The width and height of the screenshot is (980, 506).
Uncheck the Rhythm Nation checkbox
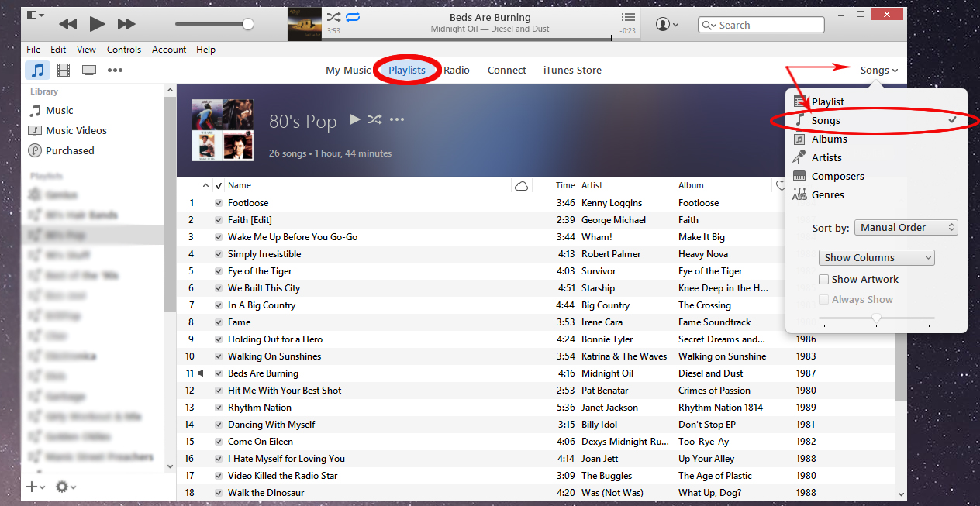(x=219, y=408)
